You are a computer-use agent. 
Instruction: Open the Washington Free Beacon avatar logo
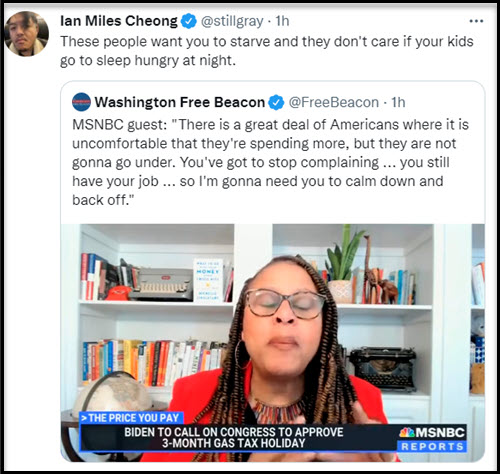[x=81, y=102]
